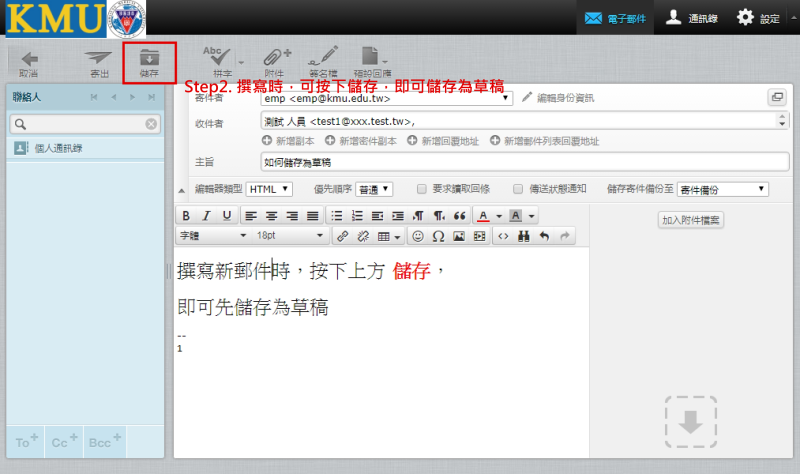Open compose in new window icon
Image resolution: width=800 pixels, height=474 pixels.
tap(777, 97)
